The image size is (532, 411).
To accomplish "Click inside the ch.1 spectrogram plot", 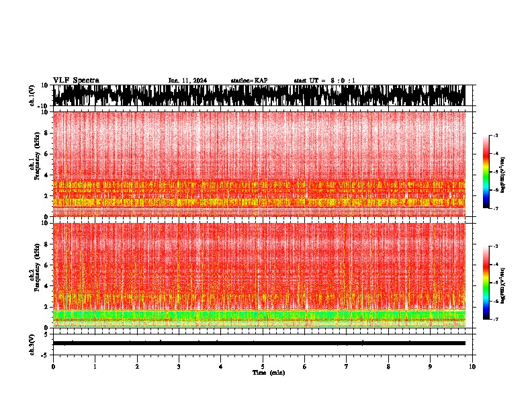I will (x=259, y=164).
